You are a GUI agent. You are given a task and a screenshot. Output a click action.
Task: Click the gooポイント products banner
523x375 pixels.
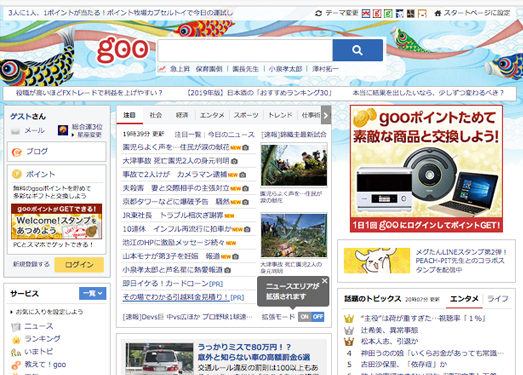point(426,169)
